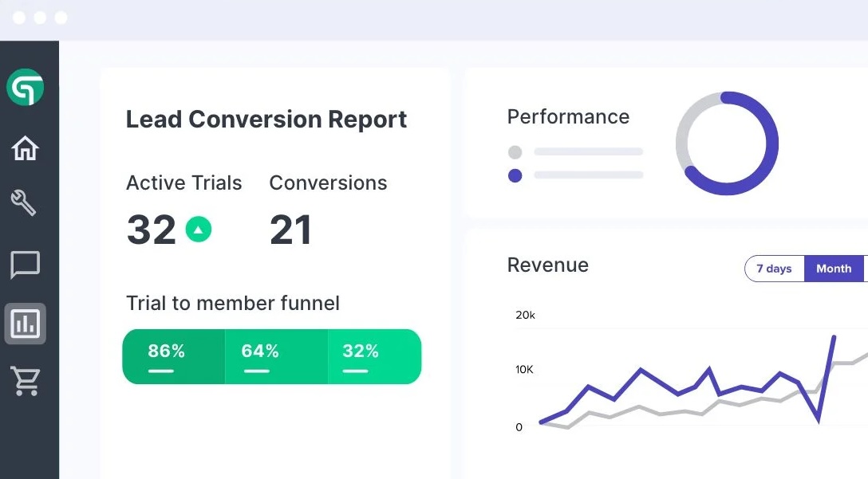The image size is (868, 479).
Task: Select the 86% funnel segment
Action: pos(173,356)
